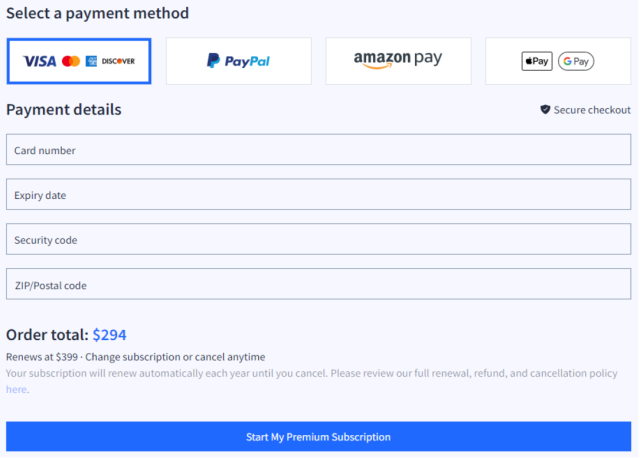The width and height of the screenshot is (640, 458).
Task: Click the Security code input
Action: click(x=318, y=240)
